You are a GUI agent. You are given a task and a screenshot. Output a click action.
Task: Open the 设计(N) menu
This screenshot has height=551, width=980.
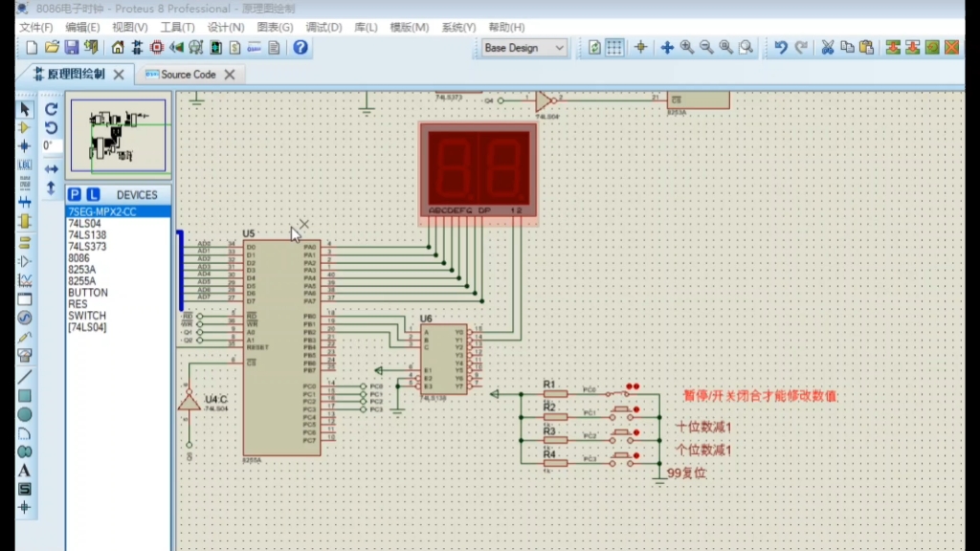[x=226, y=28]
